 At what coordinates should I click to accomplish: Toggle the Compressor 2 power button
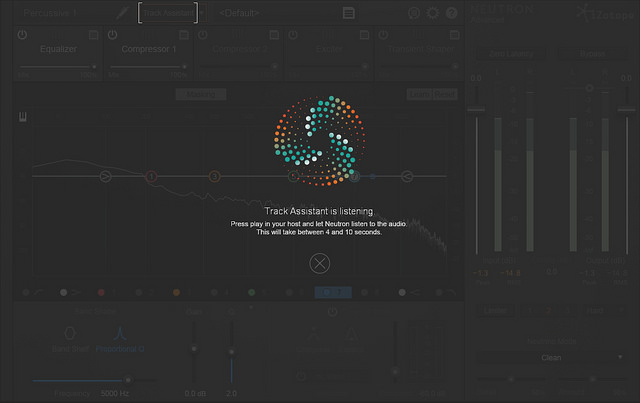click(x=203, y=35)
